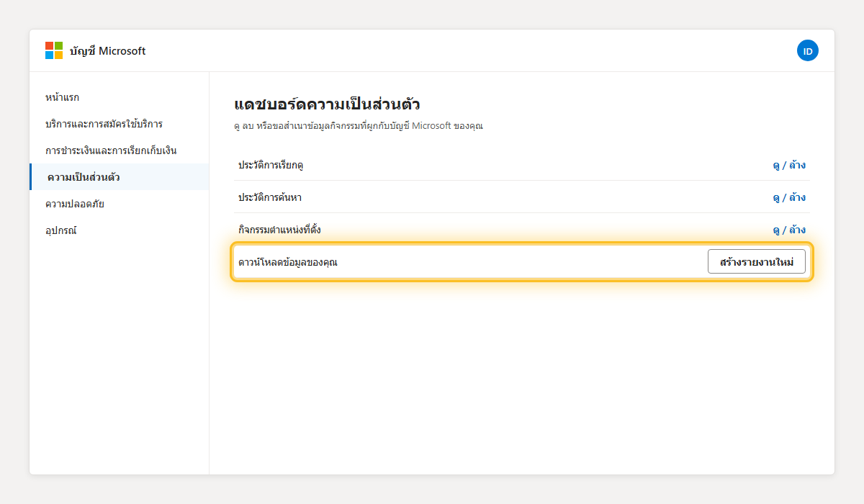Open the ID account avatar
Image resolution: width=864 pixels, height=504 pixels.
click(808, 50)
